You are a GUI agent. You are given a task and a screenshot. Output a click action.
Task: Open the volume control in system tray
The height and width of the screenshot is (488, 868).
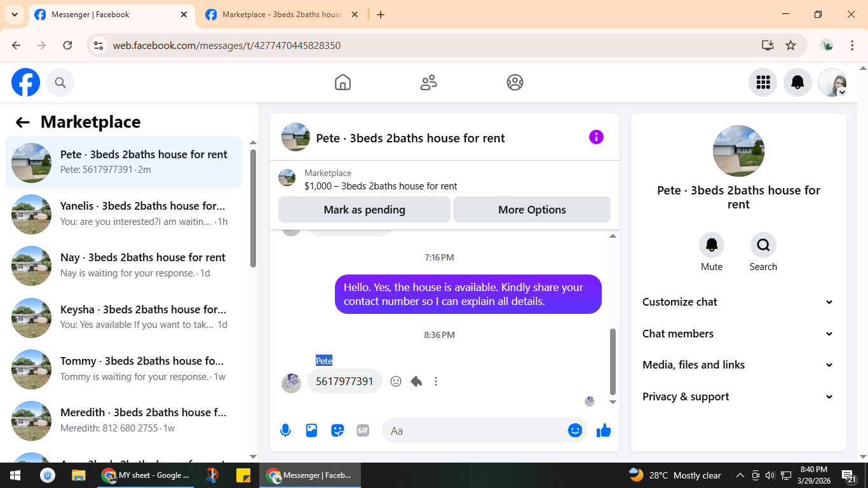(x=770, y=475)
